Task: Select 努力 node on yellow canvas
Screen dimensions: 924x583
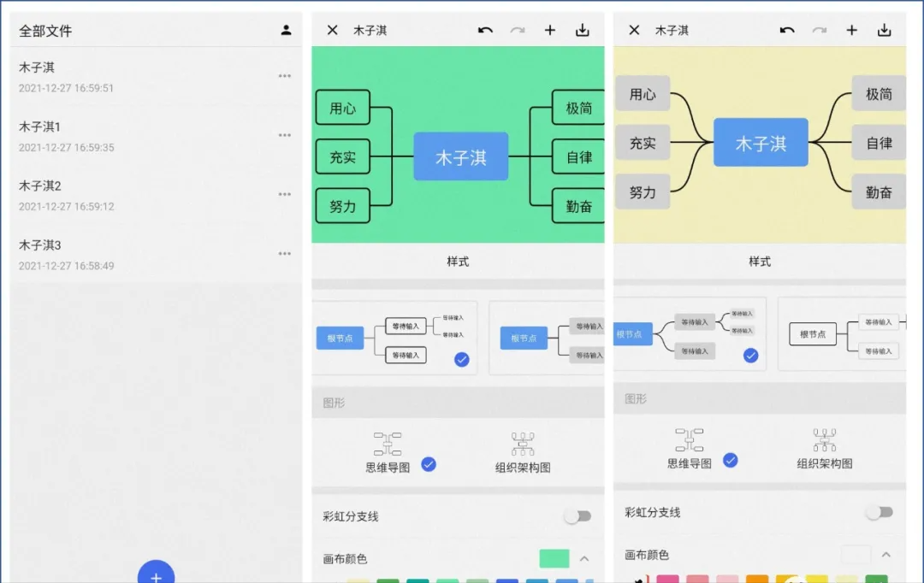Action: (x=643, y=192)
